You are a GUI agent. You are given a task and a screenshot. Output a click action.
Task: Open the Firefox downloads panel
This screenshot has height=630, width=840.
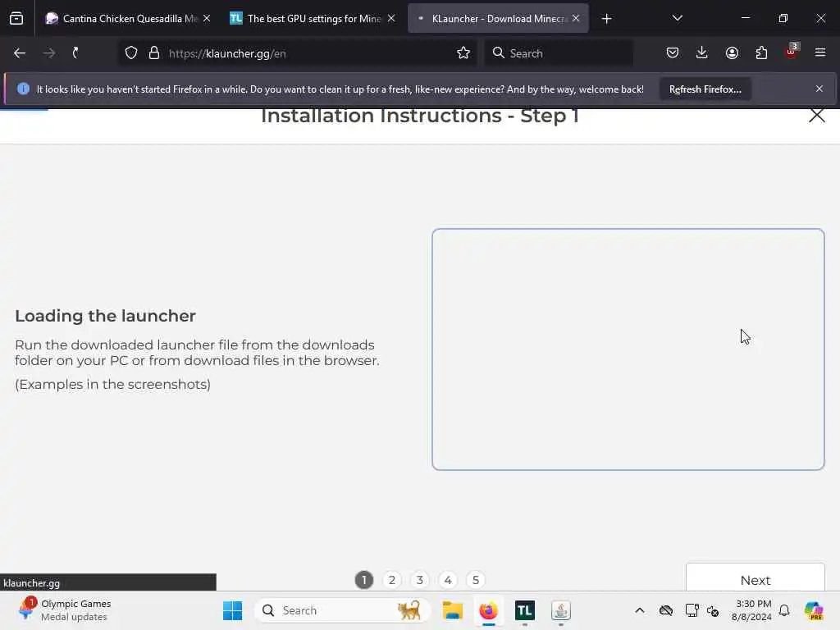click(702, 53)
